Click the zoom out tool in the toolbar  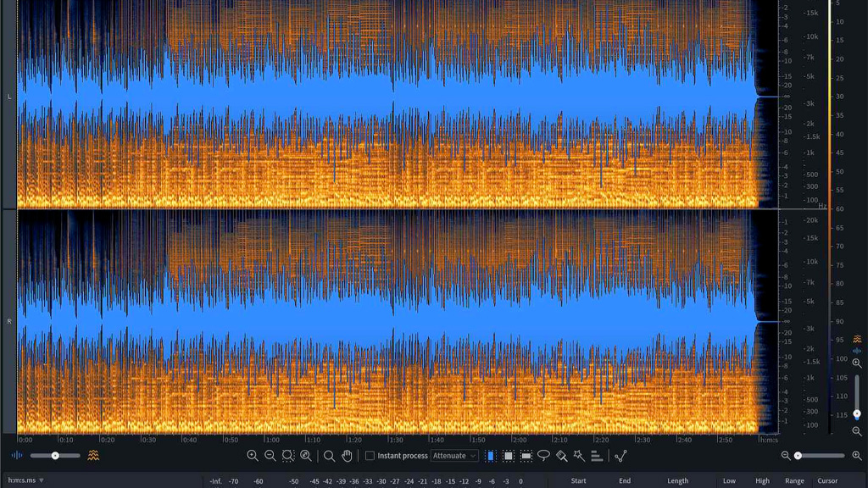(x=270, y=455)
